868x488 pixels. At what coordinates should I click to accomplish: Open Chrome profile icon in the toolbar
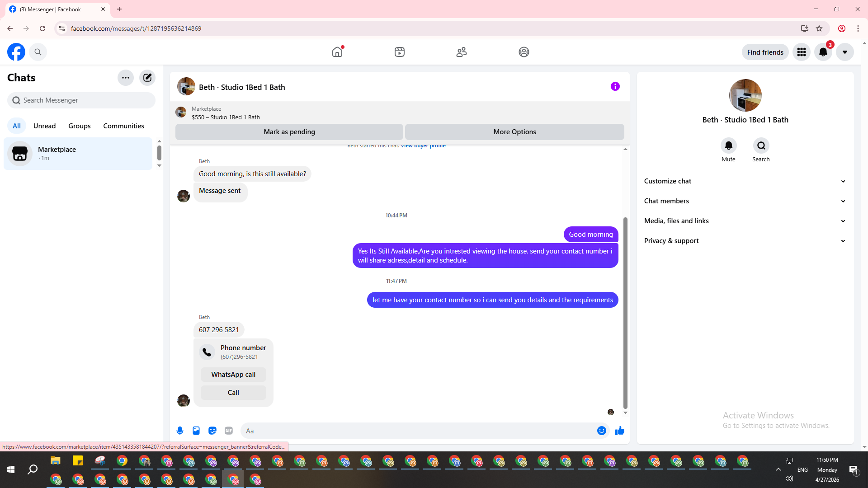tap(842, 28)
